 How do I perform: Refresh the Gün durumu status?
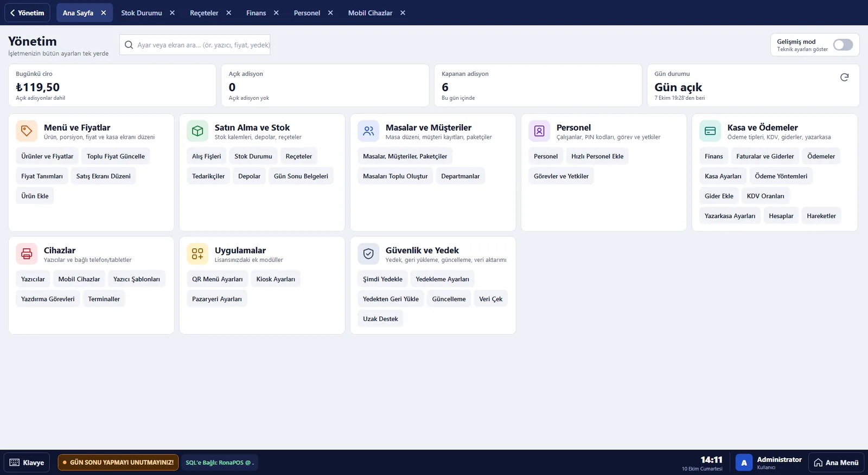click(x=844, y=78)
